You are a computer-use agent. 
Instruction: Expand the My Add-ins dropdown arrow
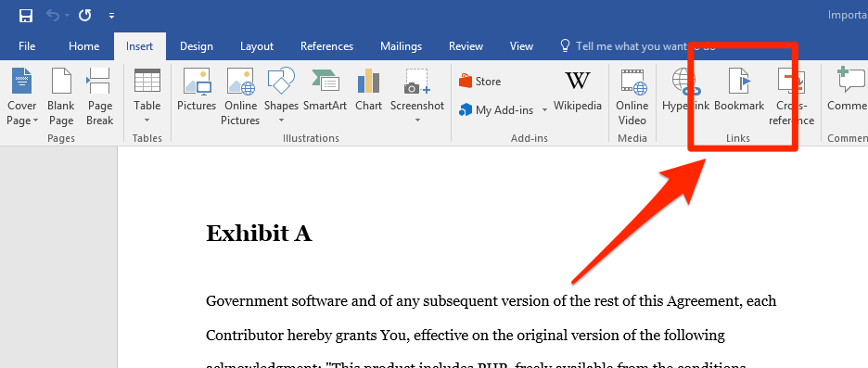click(x=544, y=110)
